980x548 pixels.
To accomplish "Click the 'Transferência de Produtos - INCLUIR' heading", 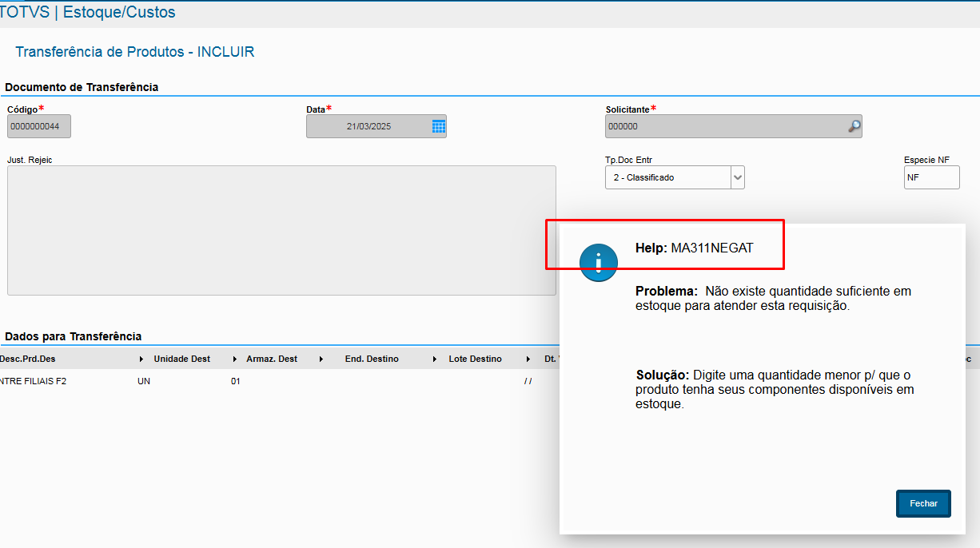I will pyautogui.click(x=135, y=52).
